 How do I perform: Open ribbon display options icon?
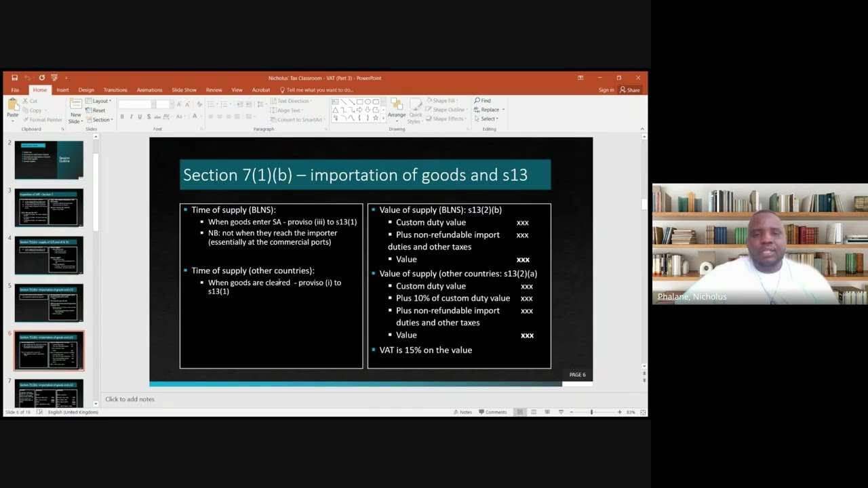tap(580, 78)
